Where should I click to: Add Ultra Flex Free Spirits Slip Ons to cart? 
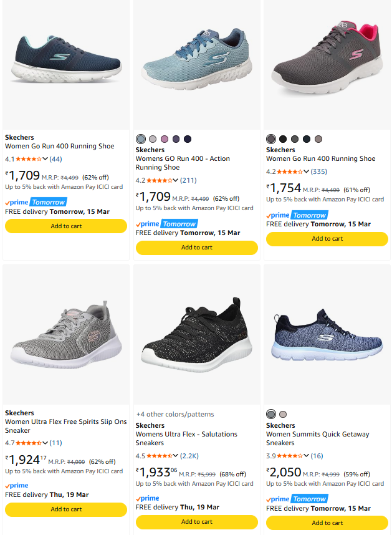(66, 509)
